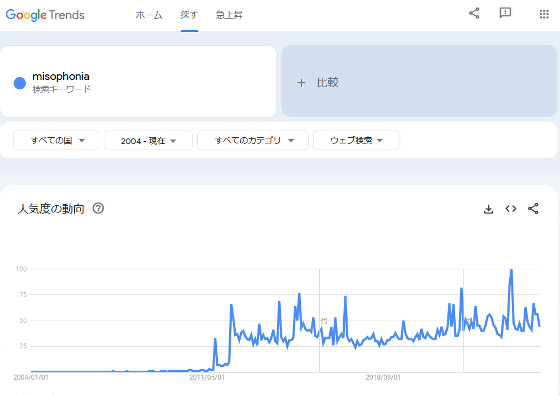The image size is (560, 396).
Task: Edit the misophonia search term field
Action: (138, 81)
